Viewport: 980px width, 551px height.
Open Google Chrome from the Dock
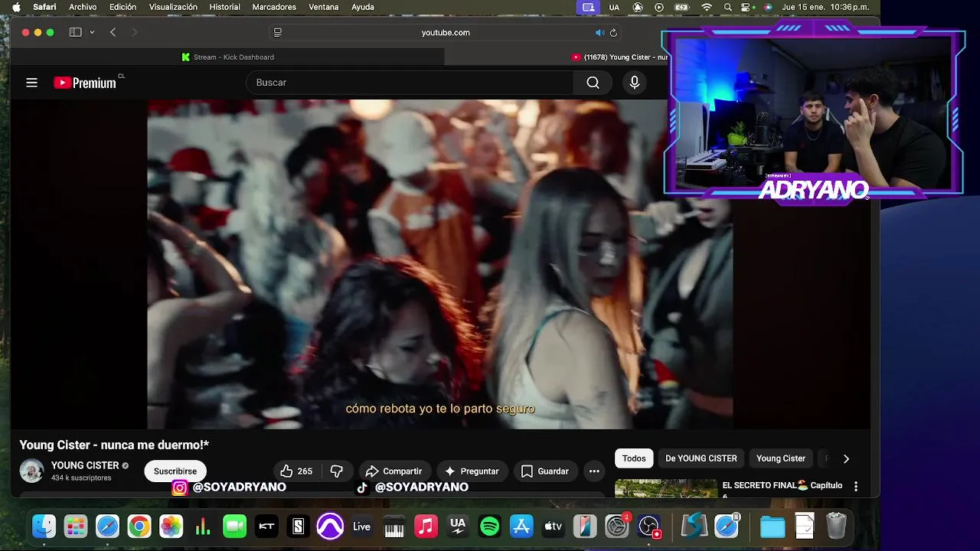(x=139, y=527)
